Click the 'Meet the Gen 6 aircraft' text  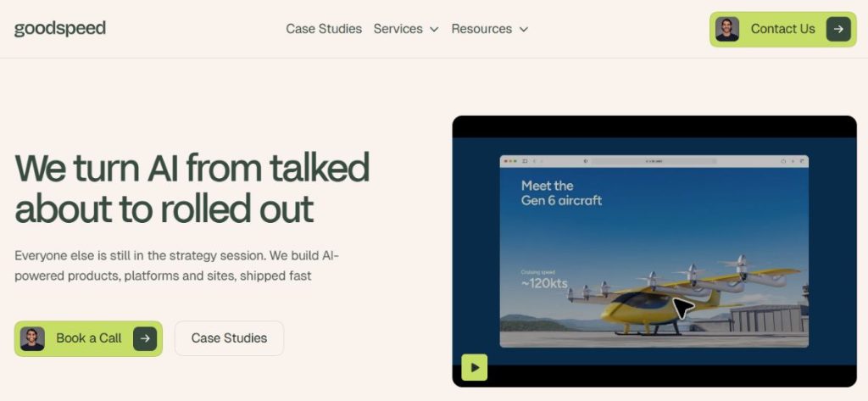[561, 192]
